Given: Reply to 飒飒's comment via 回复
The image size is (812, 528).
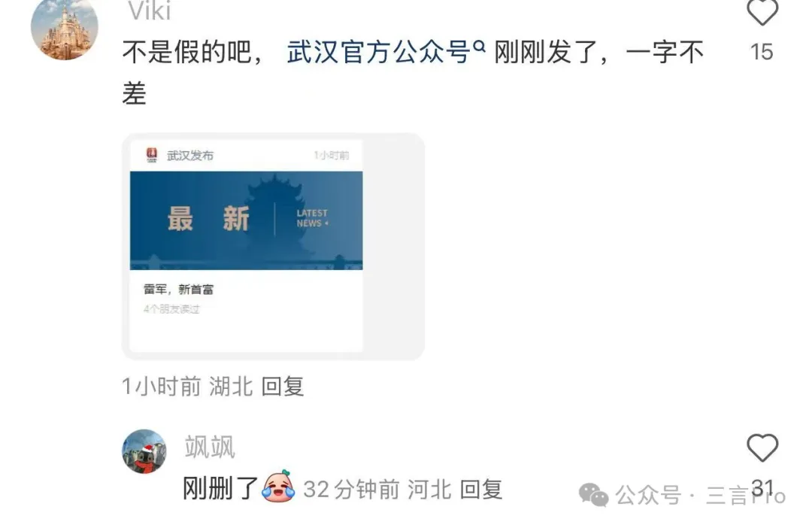Looking at the screenshot, I should click(x=481, y=490).
